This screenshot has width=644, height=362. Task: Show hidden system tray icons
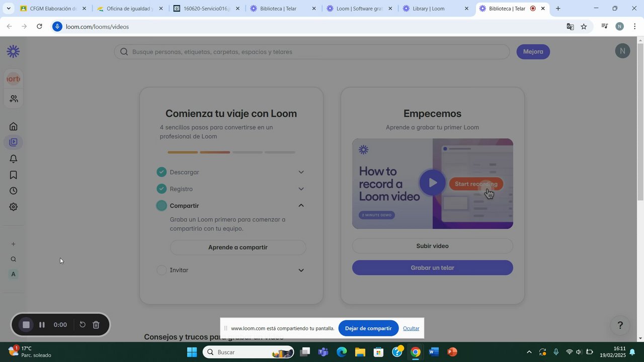click(528, 352)
